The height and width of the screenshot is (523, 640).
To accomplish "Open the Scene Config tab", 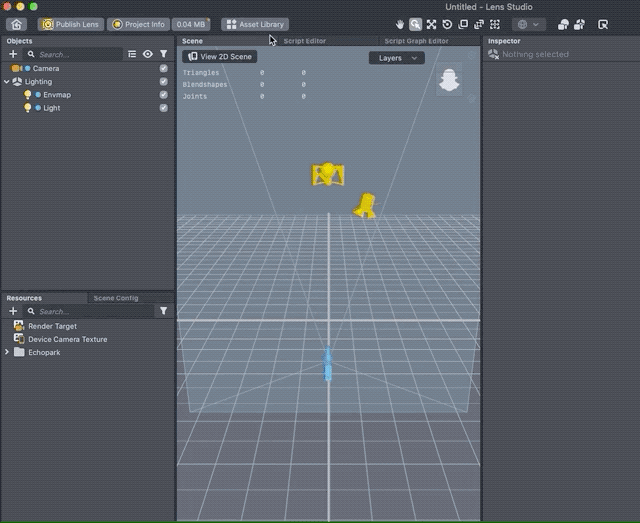I will click(x=116, y=298).
